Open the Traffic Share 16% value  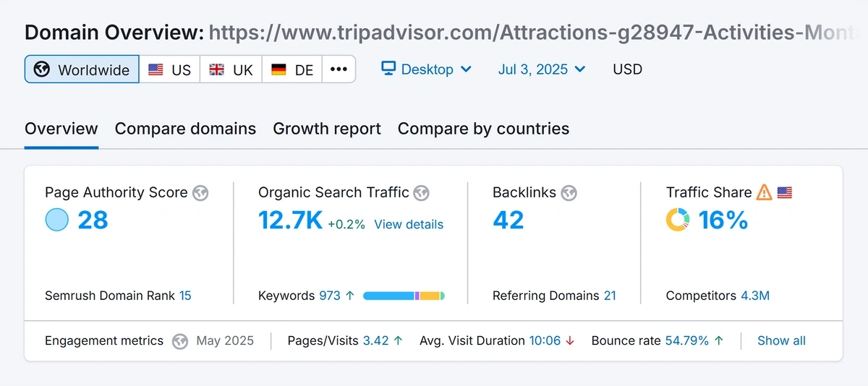(723, 220)
